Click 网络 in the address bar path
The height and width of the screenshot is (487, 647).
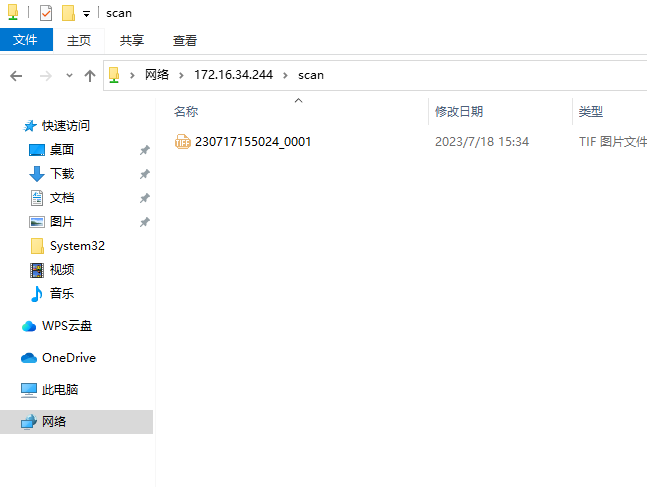157,75
